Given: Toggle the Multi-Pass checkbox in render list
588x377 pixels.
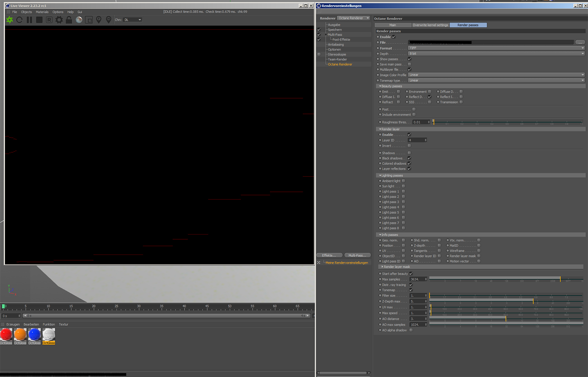Looking at the screenshot, I should click(x=319, y=34).
